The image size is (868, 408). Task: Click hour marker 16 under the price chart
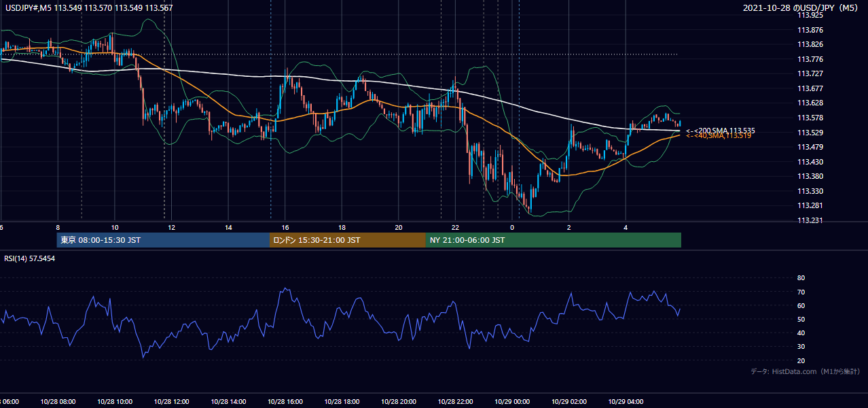(285, 228)
